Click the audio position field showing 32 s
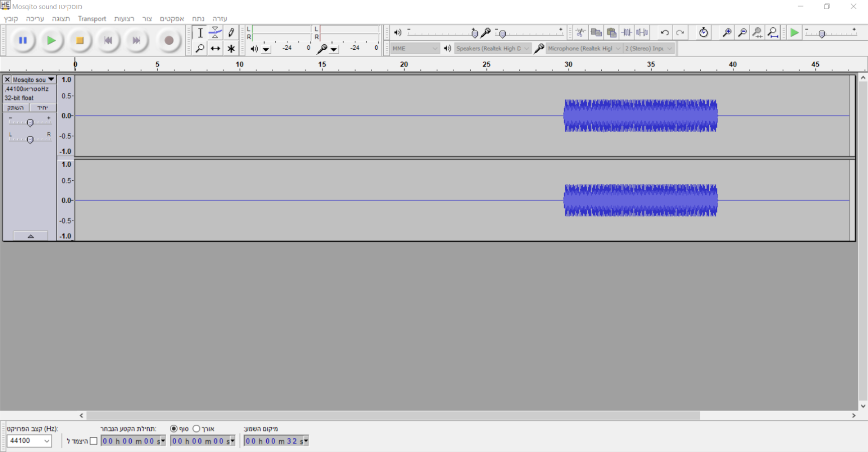Screen dimensions: 868x452 point(276,441)
